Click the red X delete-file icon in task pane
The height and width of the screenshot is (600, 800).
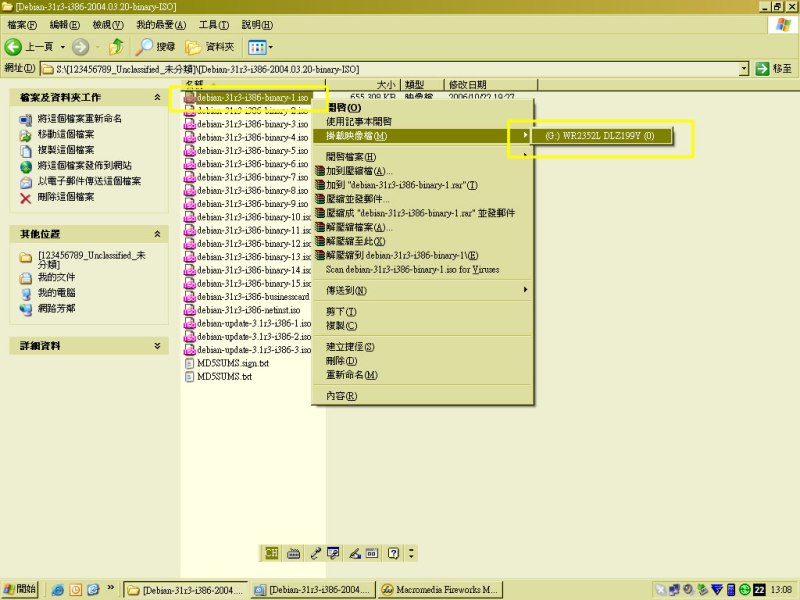(x=26, y=198)
